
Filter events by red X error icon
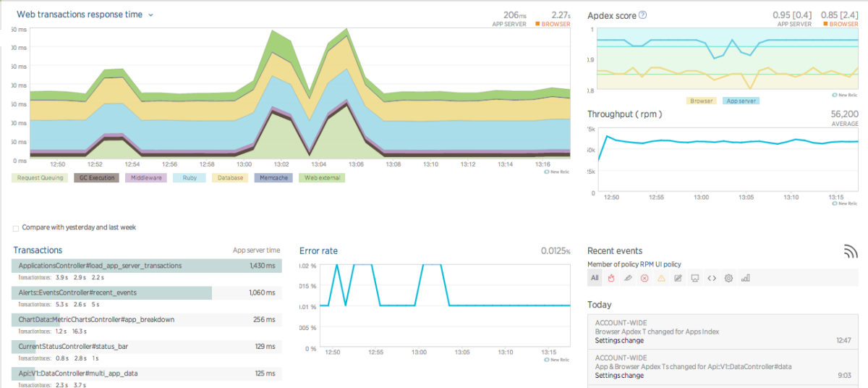pyautogui.click(x=644, y=278)
